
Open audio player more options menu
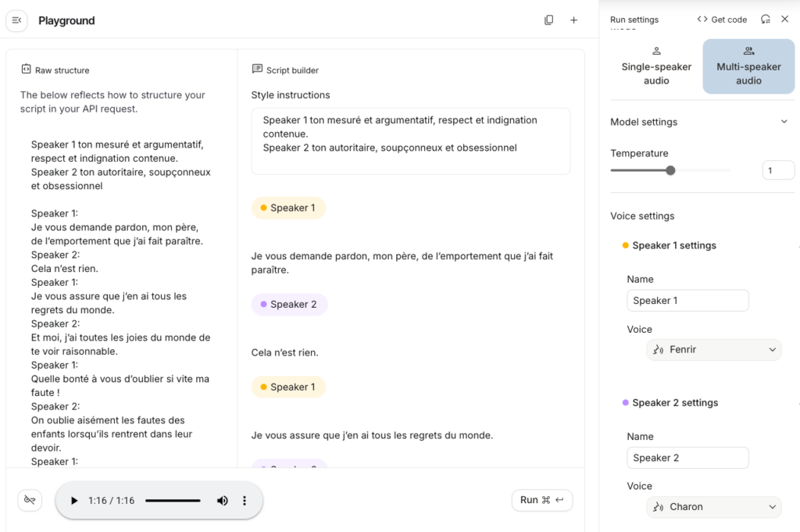[245, 501]
